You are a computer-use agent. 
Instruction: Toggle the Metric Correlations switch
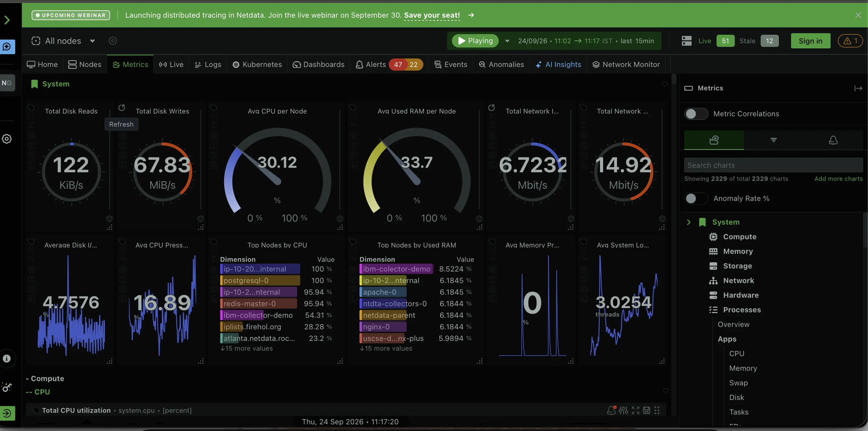(696, 114)
